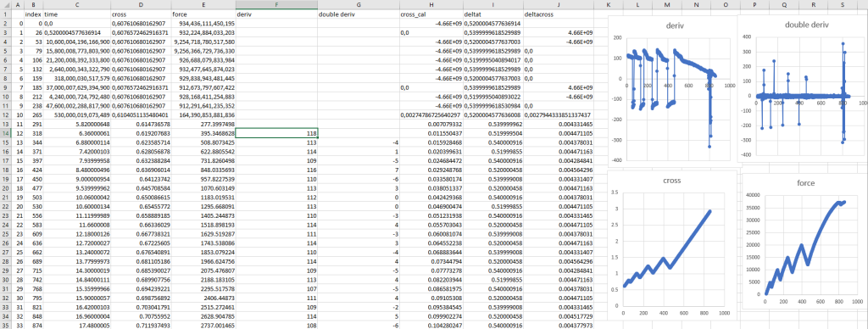The image size is (868, 329).
Task: Click the deriv value 112 cell
Action: tap(276, 198)
